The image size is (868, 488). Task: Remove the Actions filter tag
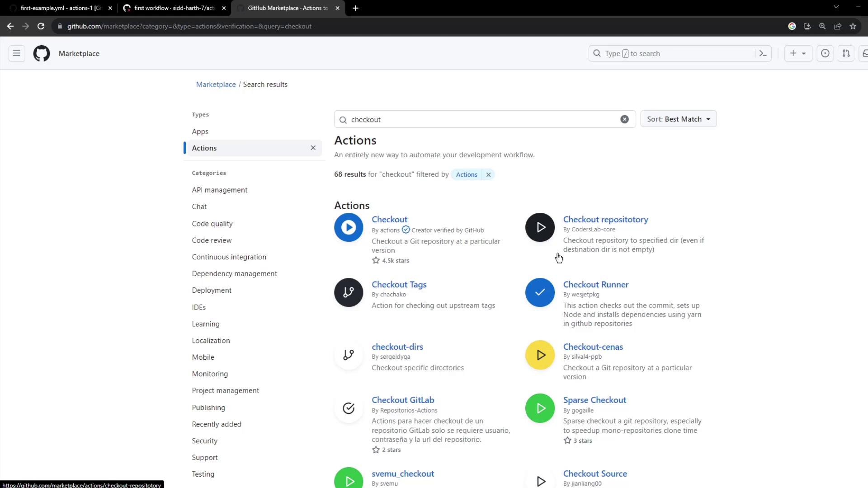click(x=488, y=175)
